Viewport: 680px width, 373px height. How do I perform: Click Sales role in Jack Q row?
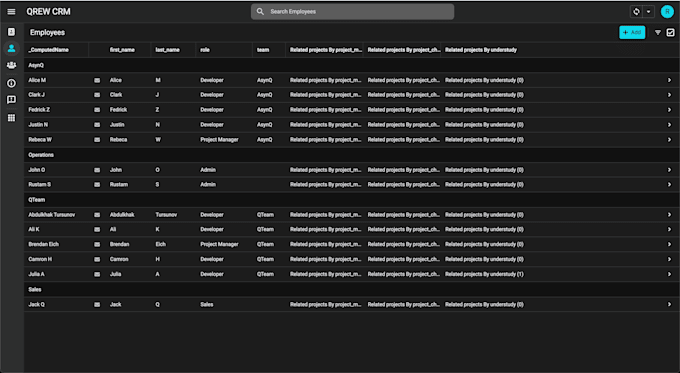pos(206,304)
